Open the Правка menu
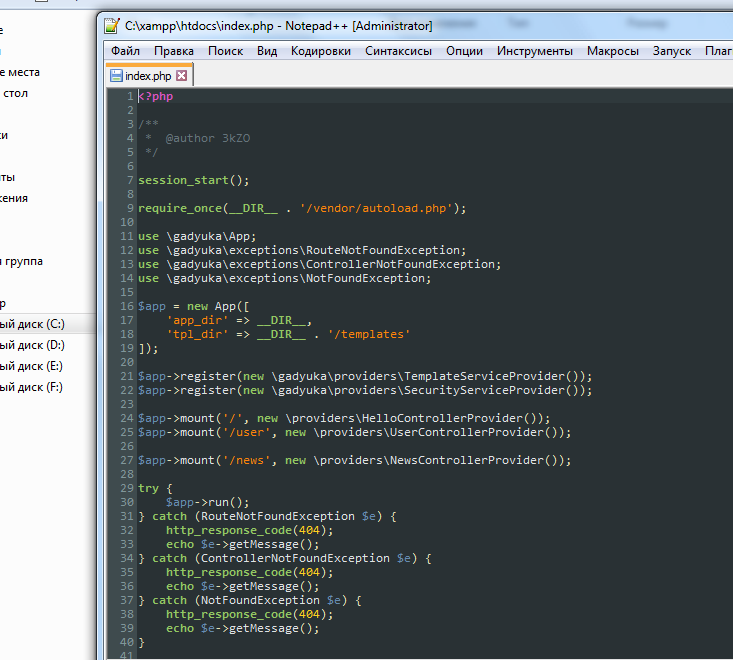 (x=174, y=51)
